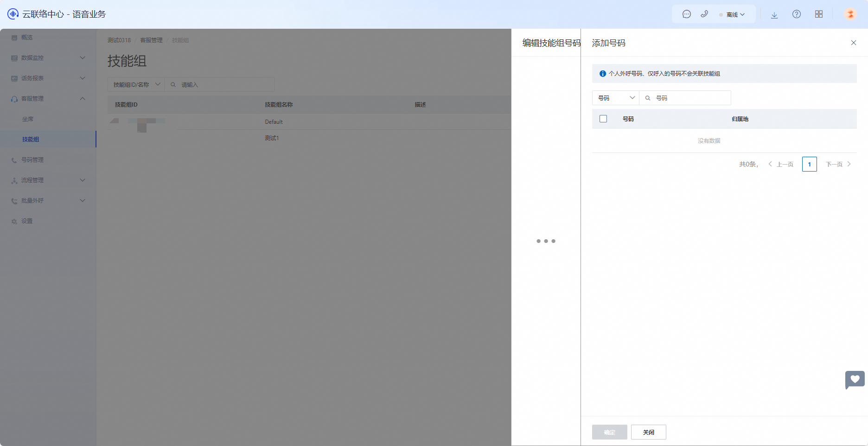This screenshot has width=868, height=446.
Task: Select 技能组 submenu item
Action: pyautogui.click(x=48, y=140)
